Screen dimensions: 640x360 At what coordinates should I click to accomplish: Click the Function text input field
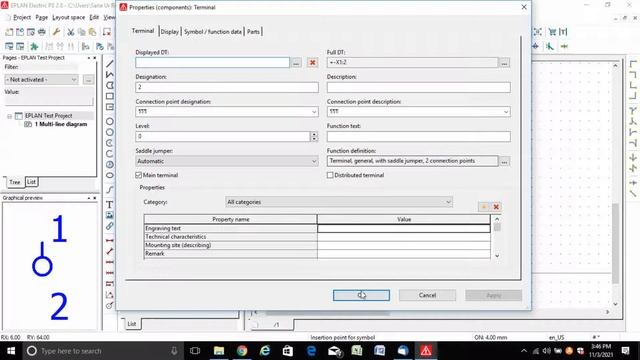tap(418, 137)
